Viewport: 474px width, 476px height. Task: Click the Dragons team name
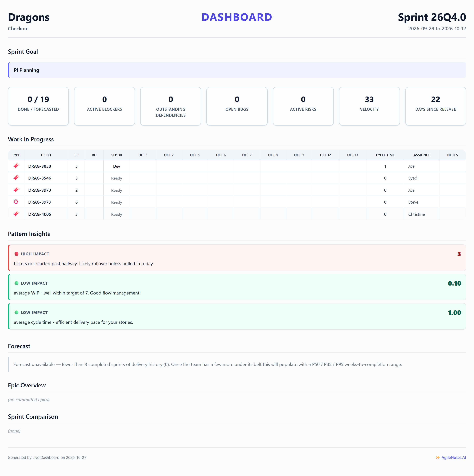coord(29,17)
